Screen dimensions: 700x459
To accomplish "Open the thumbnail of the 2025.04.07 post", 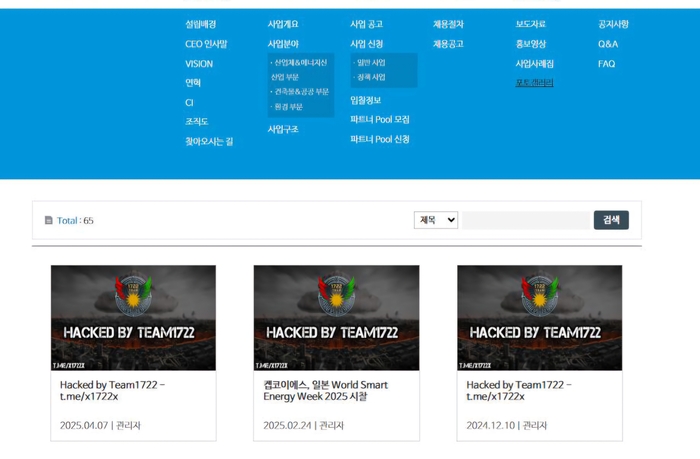I will (x=133, y=318).
